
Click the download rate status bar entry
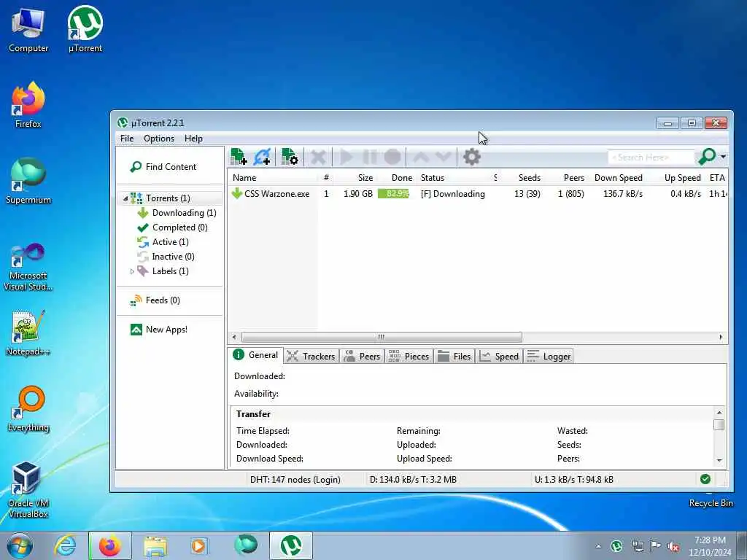pyautogui.click(x=413, y=480)
